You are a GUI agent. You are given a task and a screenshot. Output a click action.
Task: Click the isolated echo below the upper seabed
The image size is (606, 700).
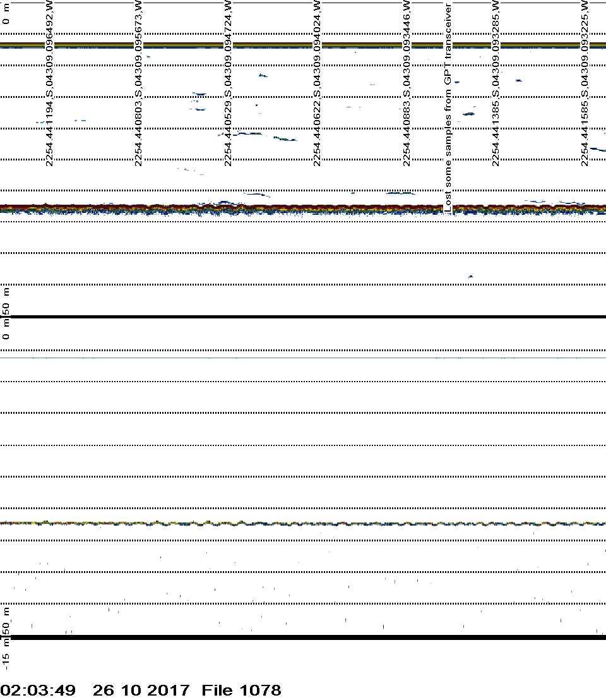470,276
